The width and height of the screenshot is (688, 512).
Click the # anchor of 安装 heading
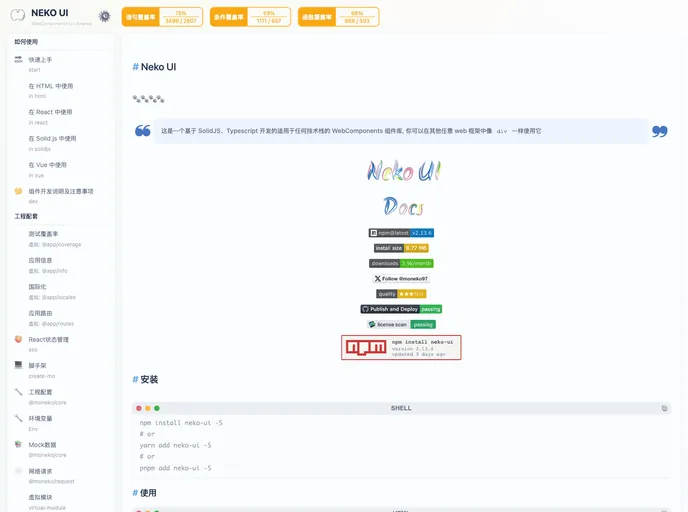coord(135,380)
